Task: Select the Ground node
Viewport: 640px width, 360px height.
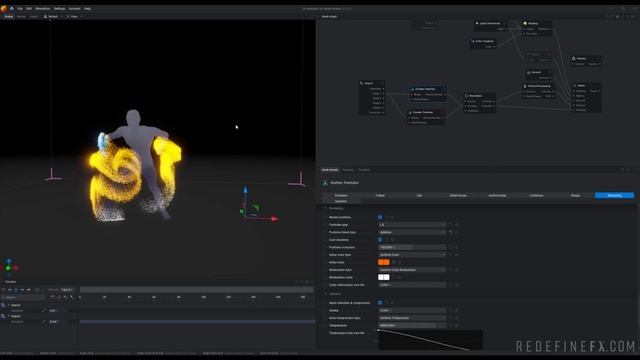Action: coord(539,75)
